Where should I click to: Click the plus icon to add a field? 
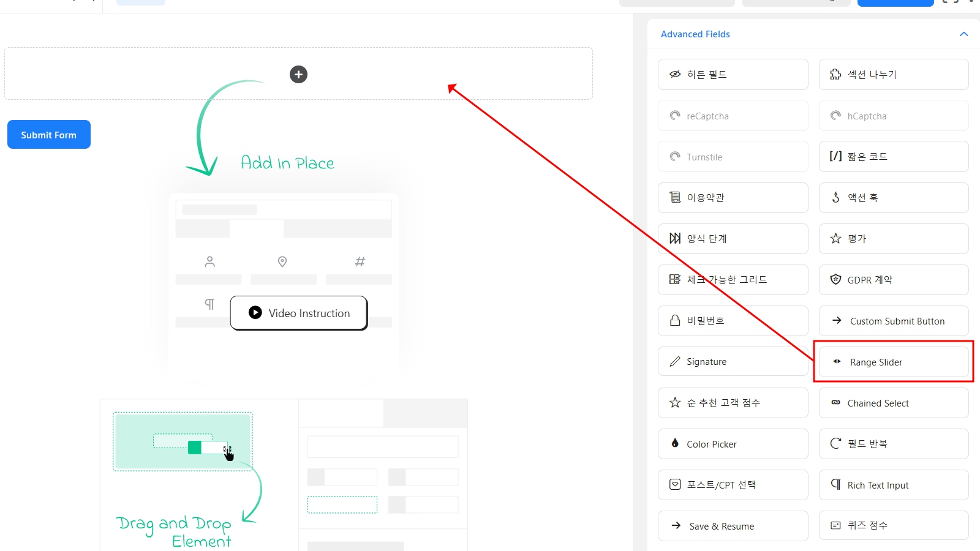(x=298, y=74)
